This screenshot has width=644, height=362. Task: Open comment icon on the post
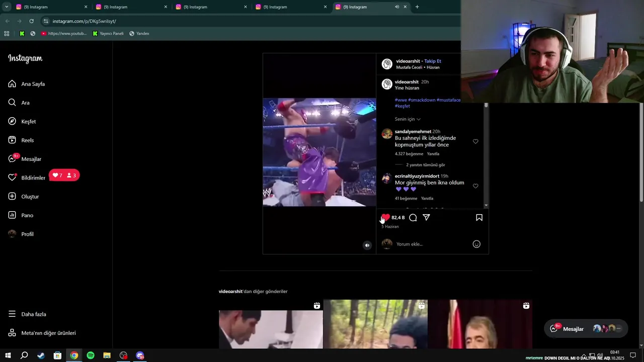pos(413,218)
